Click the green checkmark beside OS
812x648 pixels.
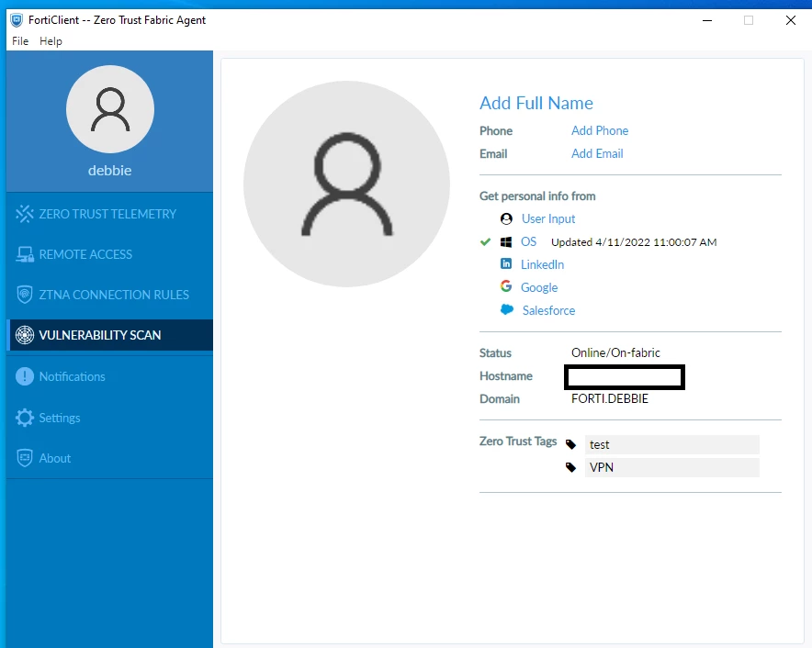pyautogui.click(x=485, y=241)
